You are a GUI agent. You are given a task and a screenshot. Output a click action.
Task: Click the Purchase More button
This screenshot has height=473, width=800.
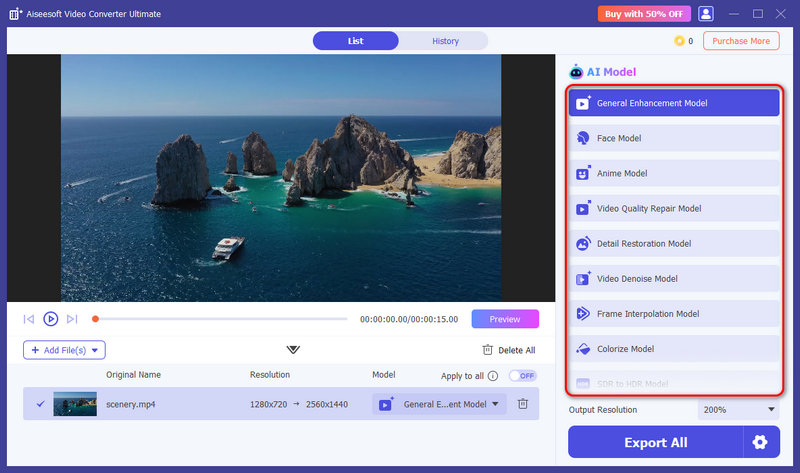click(741, 41)
